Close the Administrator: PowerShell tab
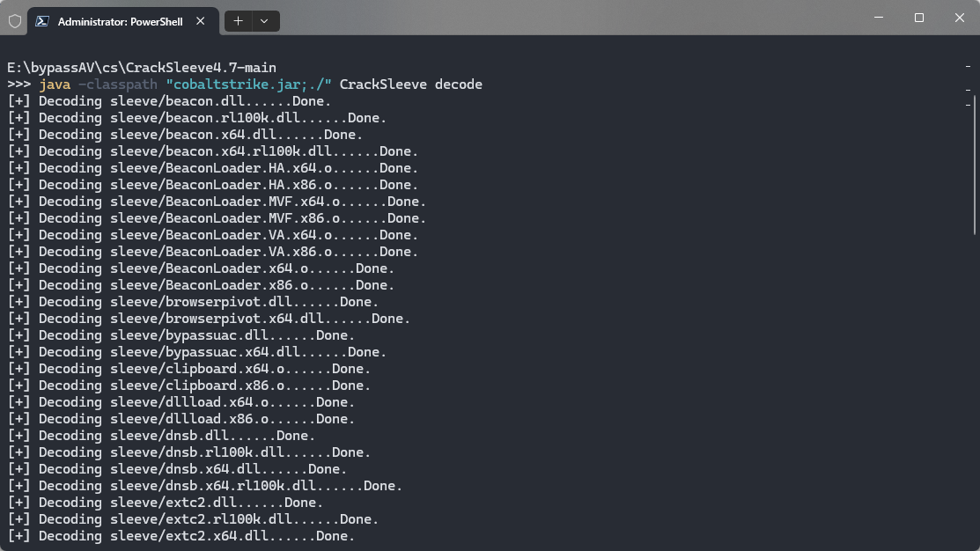 (201, 21)
